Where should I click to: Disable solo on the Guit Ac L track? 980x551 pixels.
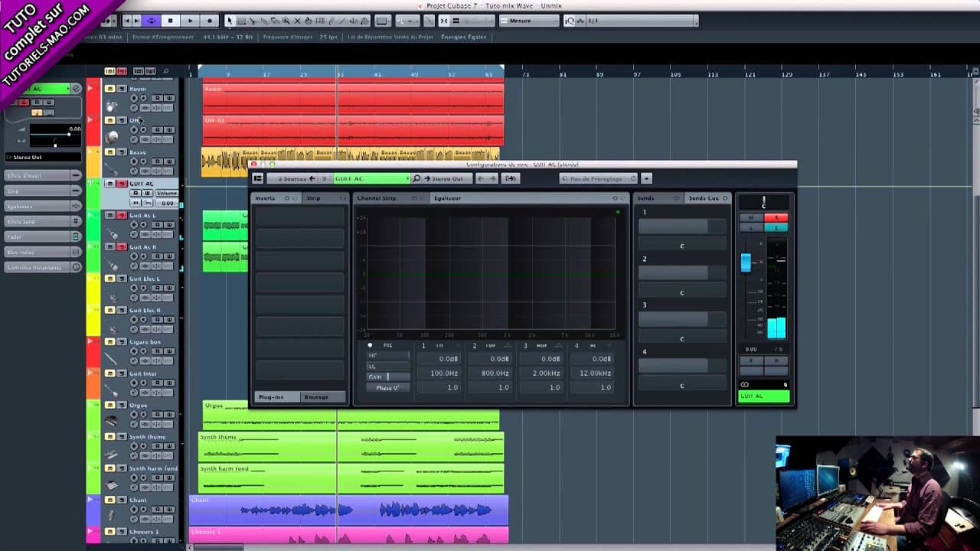[121, 215]
